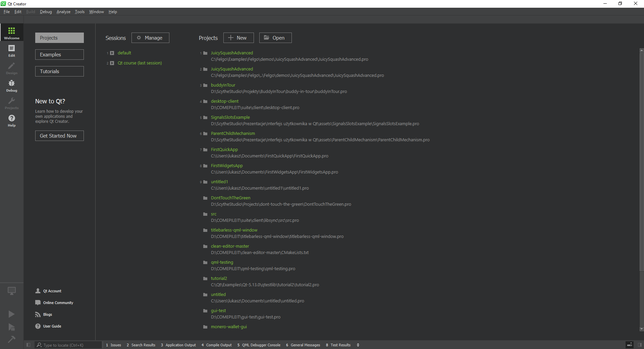Click Get Started Now

(59, 136)
